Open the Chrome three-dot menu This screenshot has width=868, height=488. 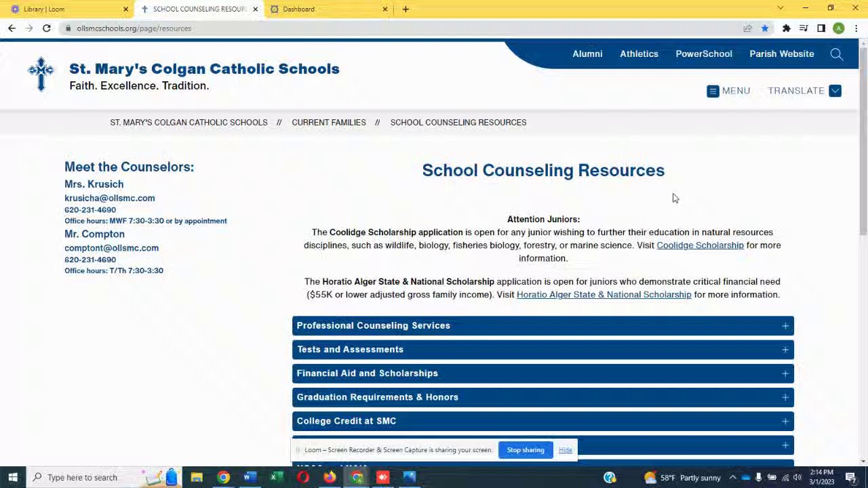[856, 28]
